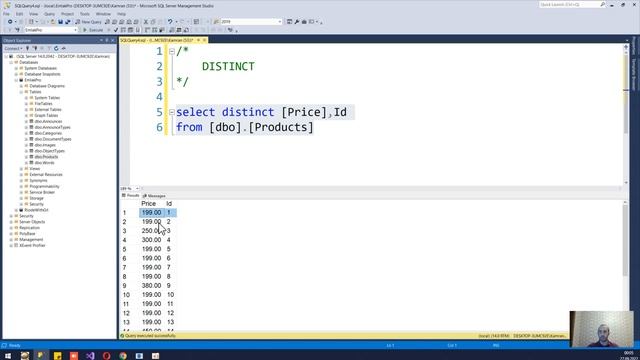The image size is (640, 360).
Task: Switch to the Messages tab
Action: 154,196
